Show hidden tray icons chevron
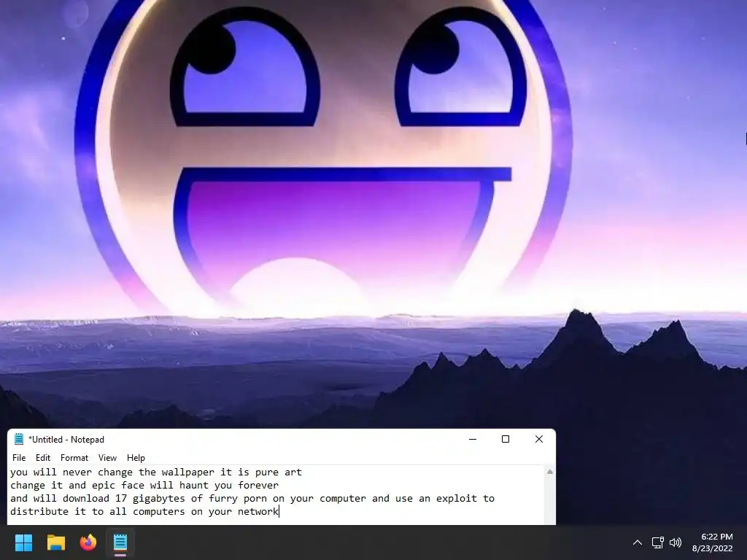The width and height of the screenshot is (747, 560). click(x=637, y=542)
